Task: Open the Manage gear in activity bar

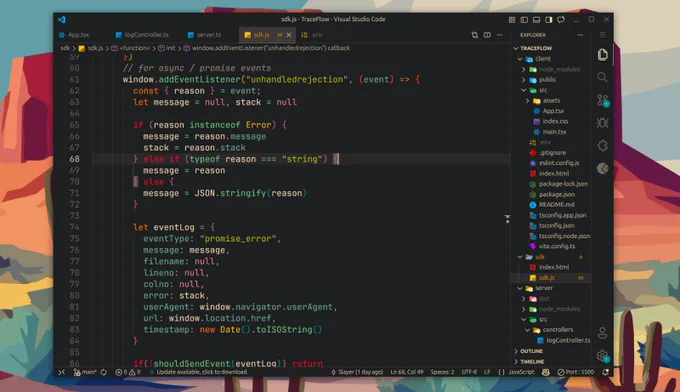Action: click(x=602, y=356)
